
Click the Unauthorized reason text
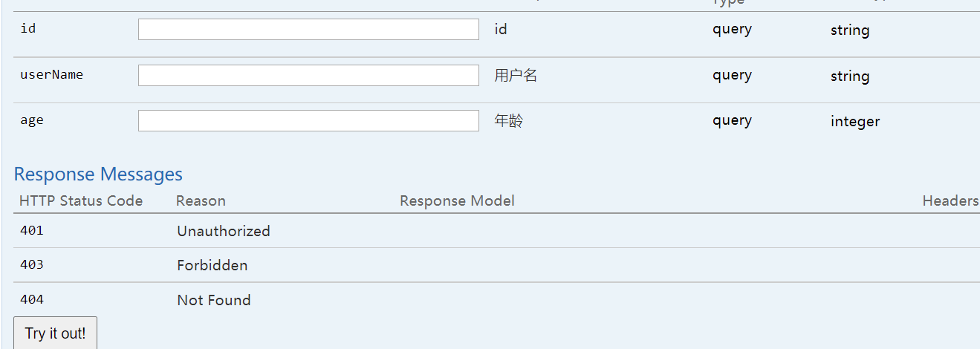pyautogui.click(x=224, y=232)
